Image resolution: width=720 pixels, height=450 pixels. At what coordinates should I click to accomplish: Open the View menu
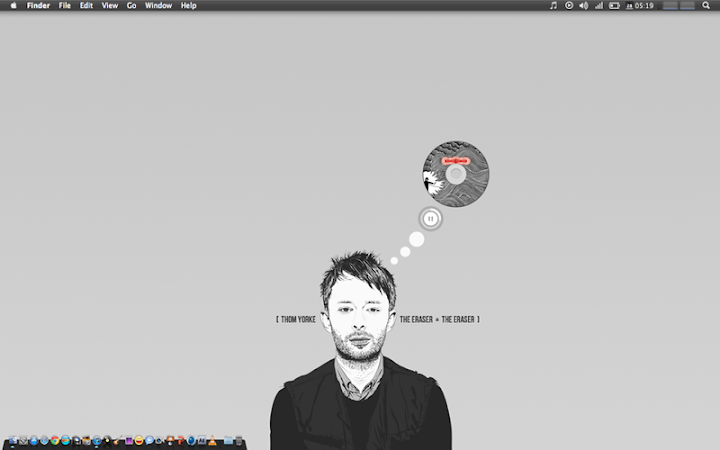[x=110, y=6]
